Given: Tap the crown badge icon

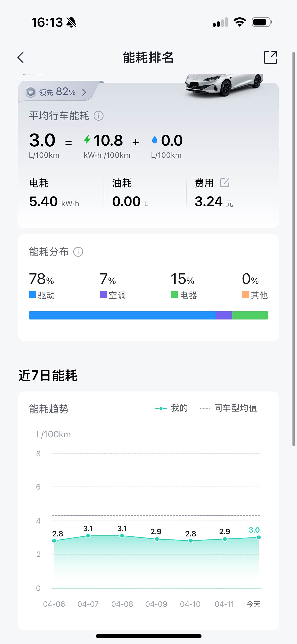Looking at the screenshot, I should pos(31,92).
